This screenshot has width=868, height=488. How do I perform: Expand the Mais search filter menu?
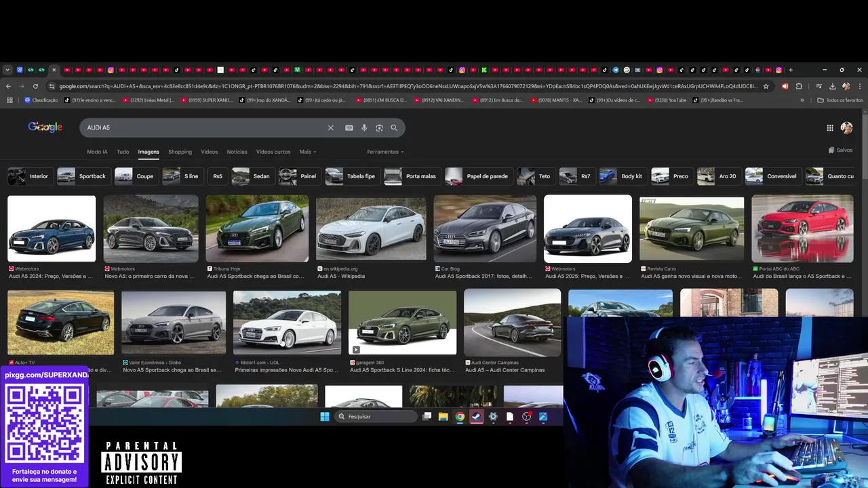[x=308, y=152]
